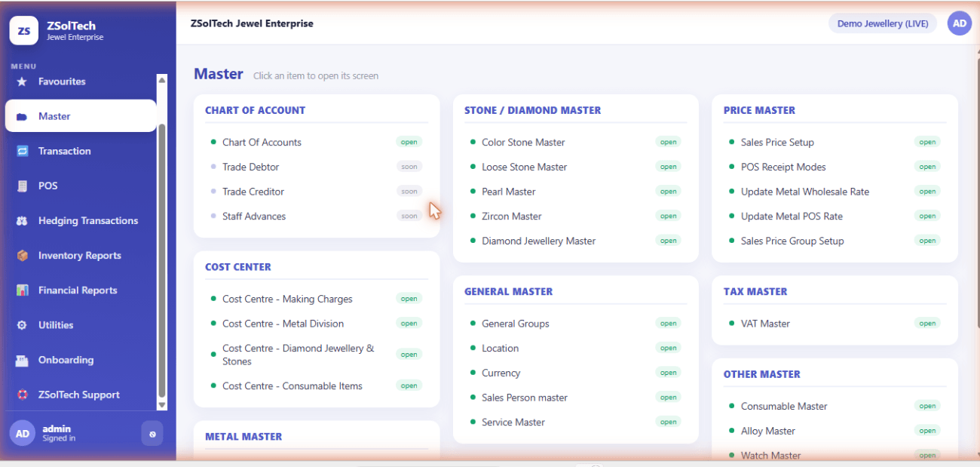
Task: Click the Trade Creditor item
Action: pyautogui.click(x=316, y=192)
